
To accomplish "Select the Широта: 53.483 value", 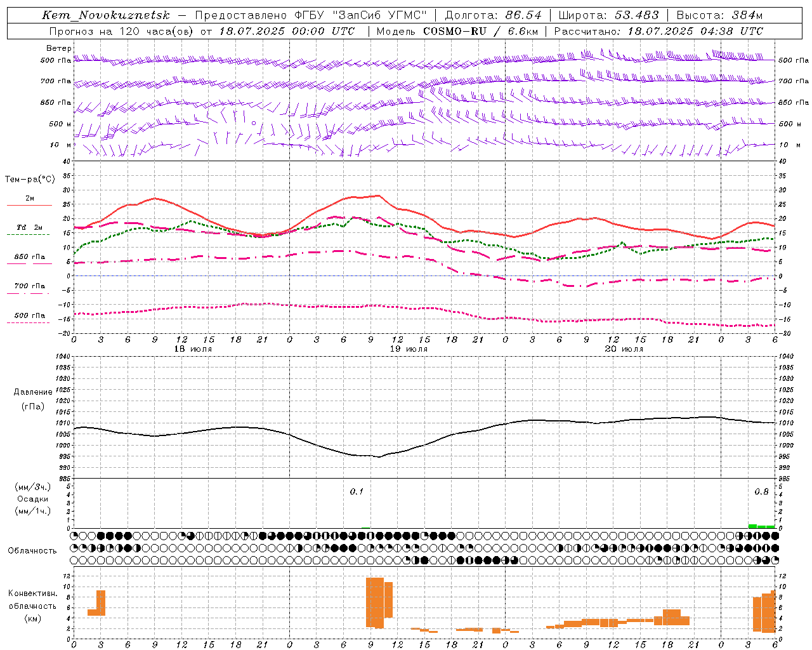I will 608,15.
